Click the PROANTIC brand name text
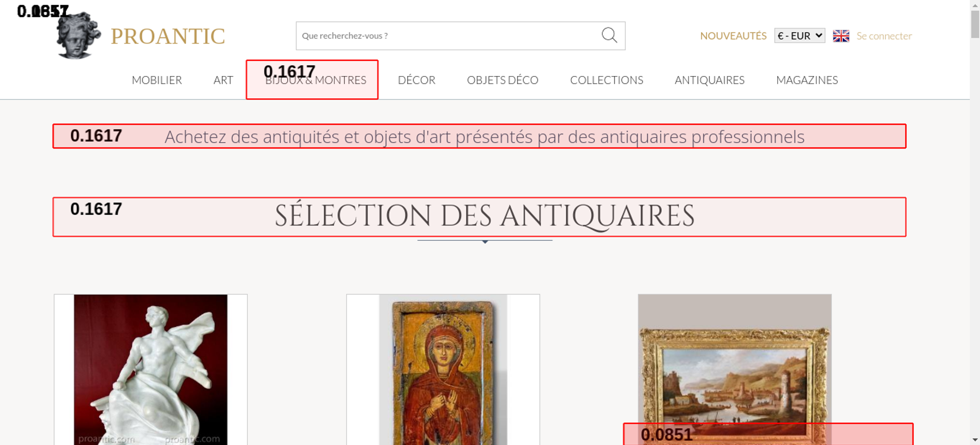980x445 pixels. pyautogui.click(x=168, y=36)
